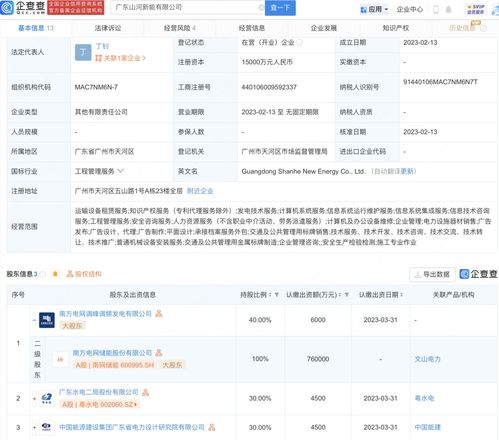Select registration authority 广州市天河区市场监督管理局
This screenshot has height=440, width=499.
284,151
